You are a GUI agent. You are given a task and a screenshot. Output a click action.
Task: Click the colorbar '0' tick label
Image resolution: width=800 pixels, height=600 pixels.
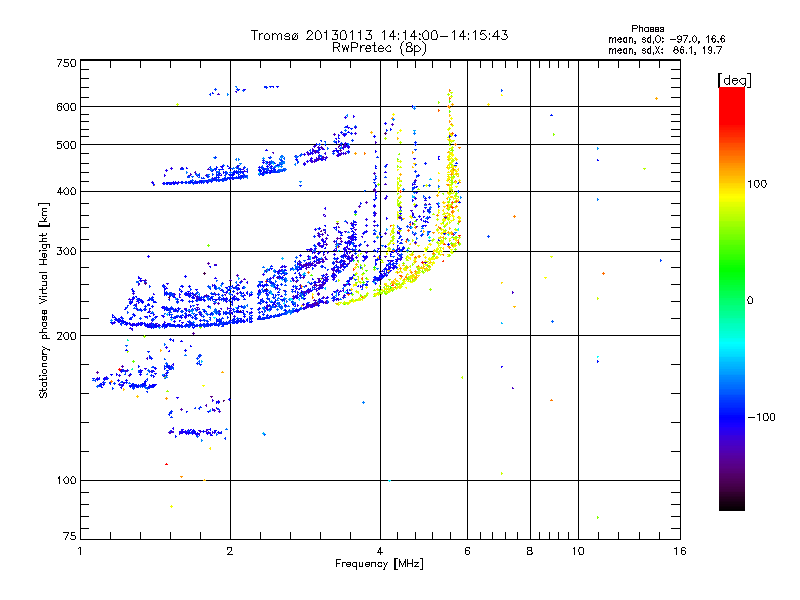click(x=750, y=301)
